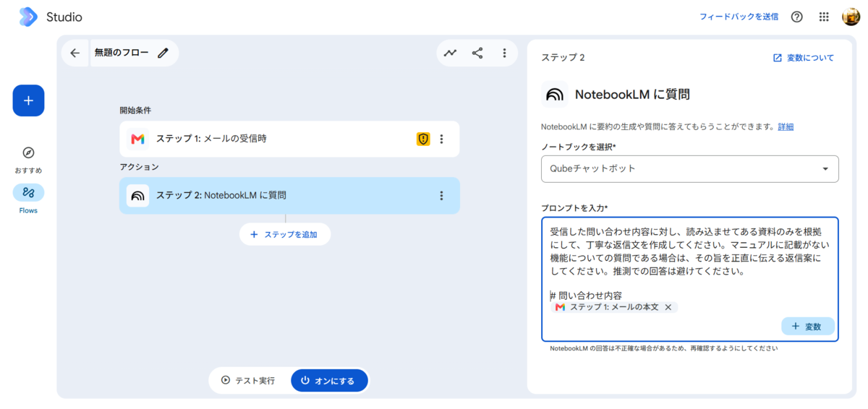Open the notebook selection dropdown arrow

tap(825, 169)
